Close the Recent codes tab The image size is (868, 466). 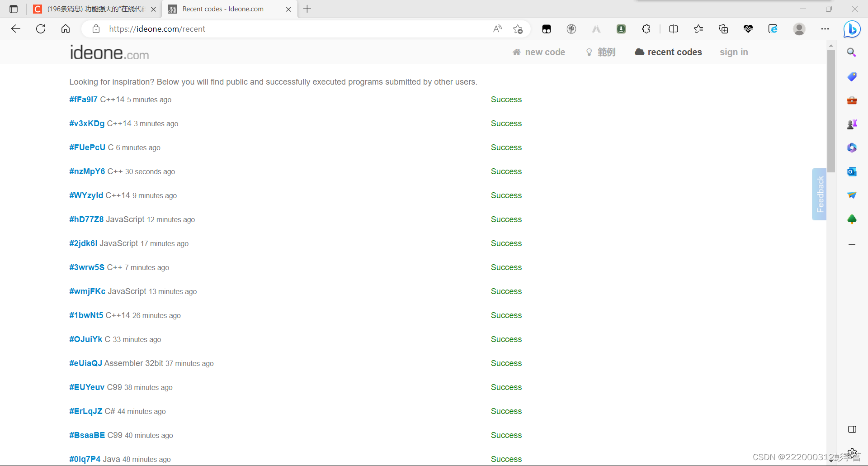coord(288,9)
